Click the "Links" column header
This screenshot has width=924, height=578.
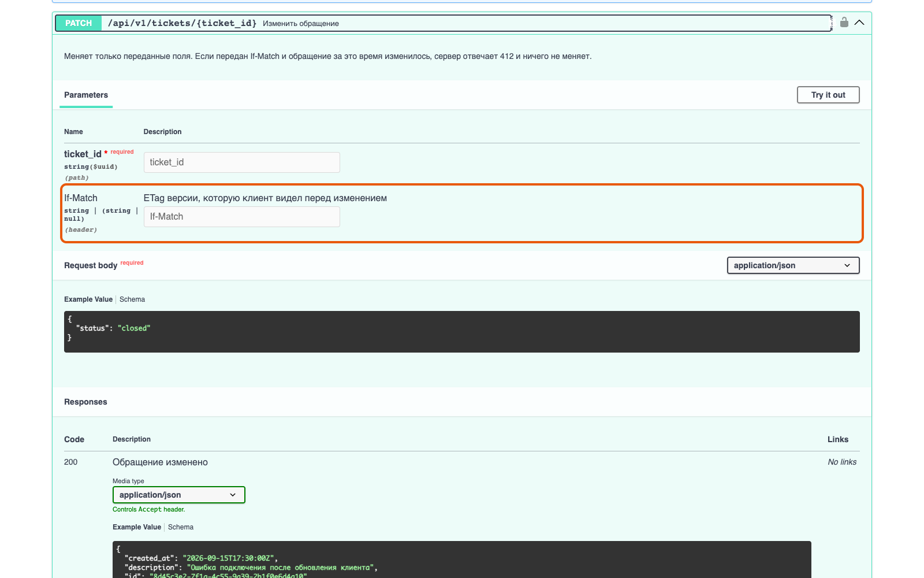pyautogui.click(x=838, y=439)
